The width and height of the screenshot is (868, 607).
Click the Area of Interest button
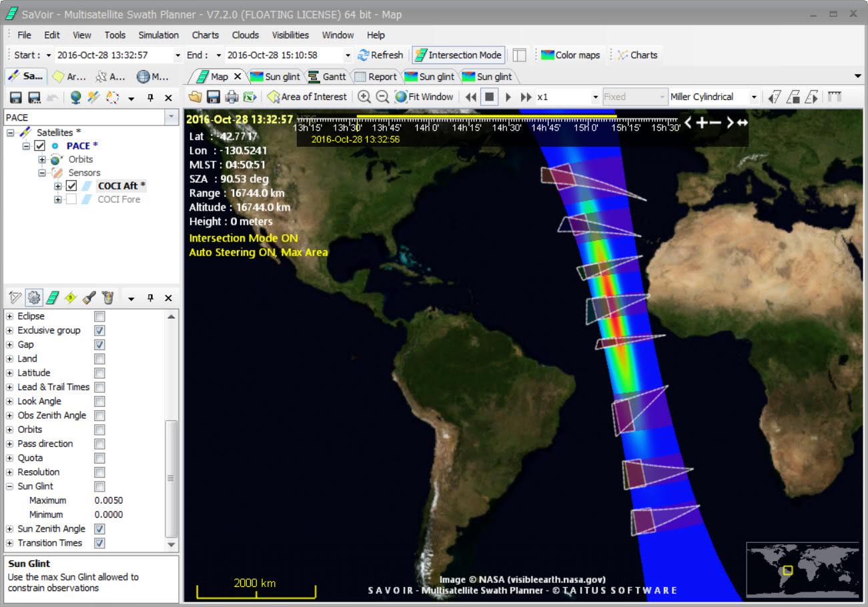coord(307,97)
